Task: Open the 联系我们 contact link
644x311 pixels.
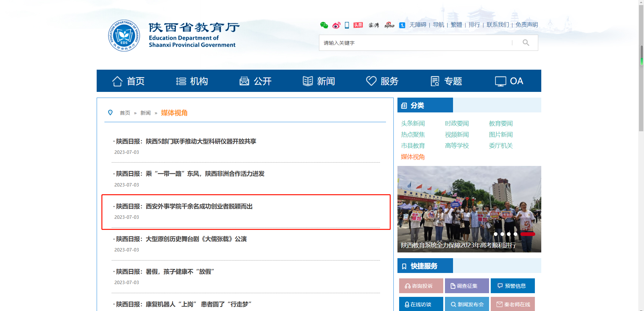Action: click(x=498, y=25)
